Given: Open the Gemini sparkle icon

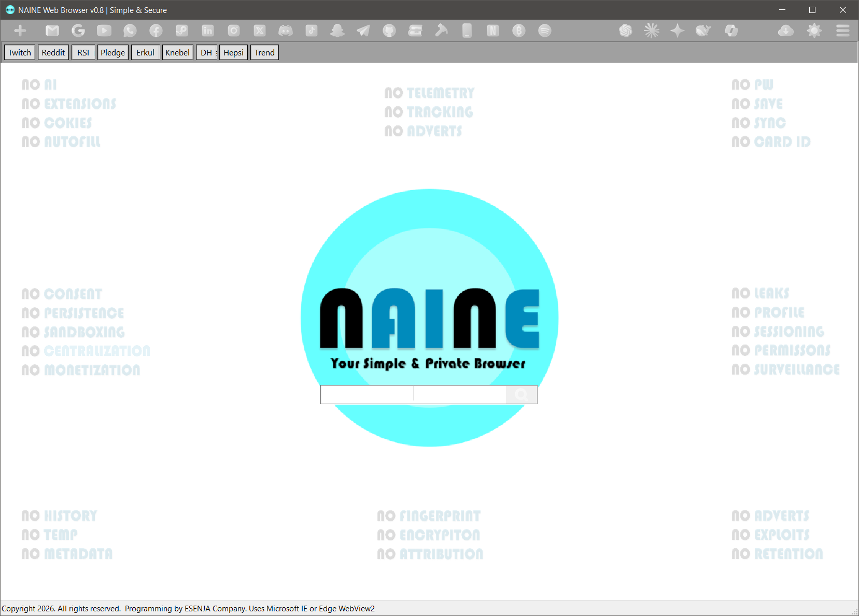Looking at the screenshot, I should pos(678,31).
